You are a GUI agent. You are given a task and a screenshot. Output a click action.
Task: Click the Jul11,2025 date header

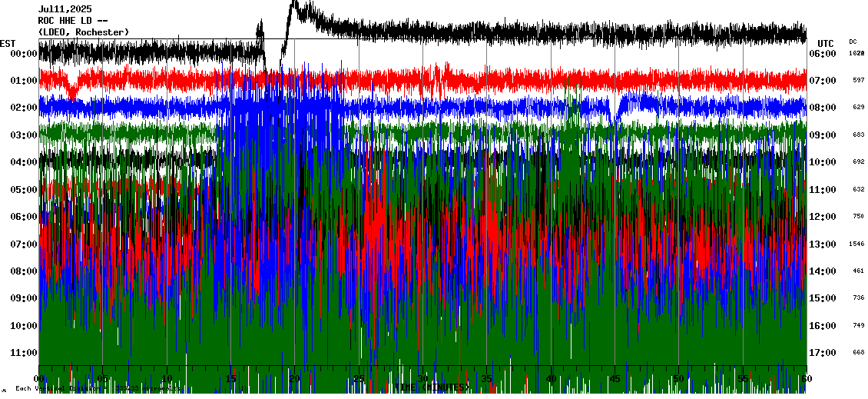[x=65, y=9]
